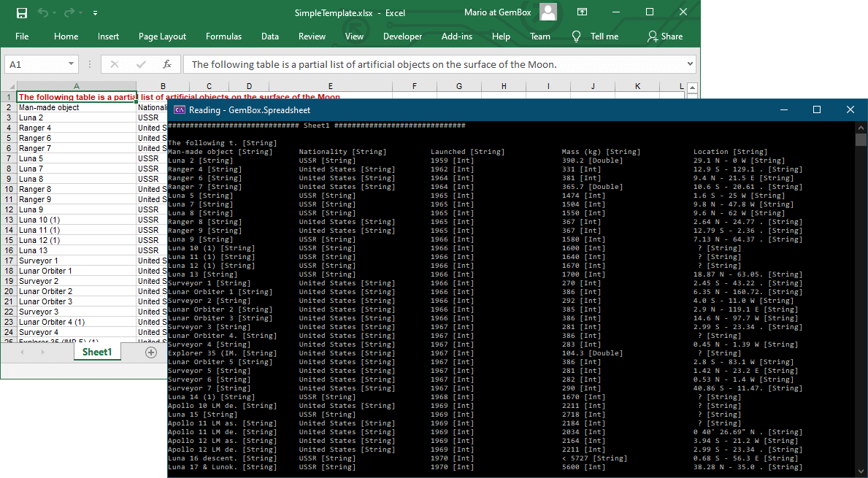This screenshot has height=478, width=868.
Task: Click inside the Name Box field
Action: [x=37, y=64]
